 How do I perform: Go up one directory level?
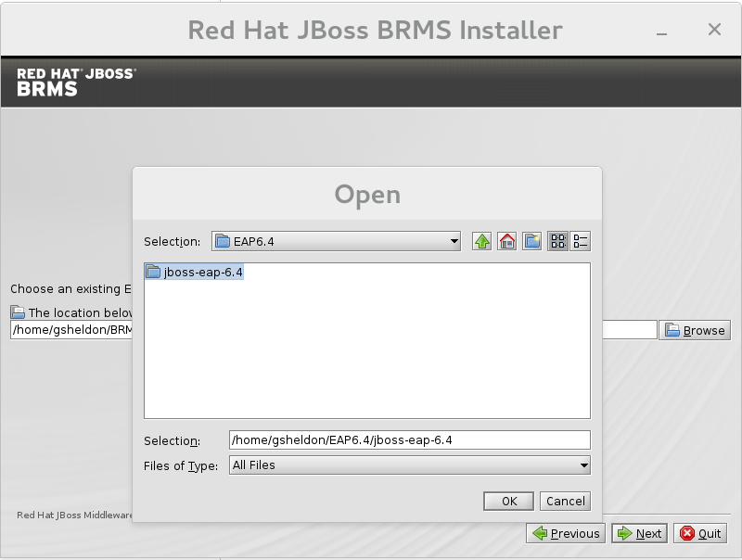pos(481,241)
